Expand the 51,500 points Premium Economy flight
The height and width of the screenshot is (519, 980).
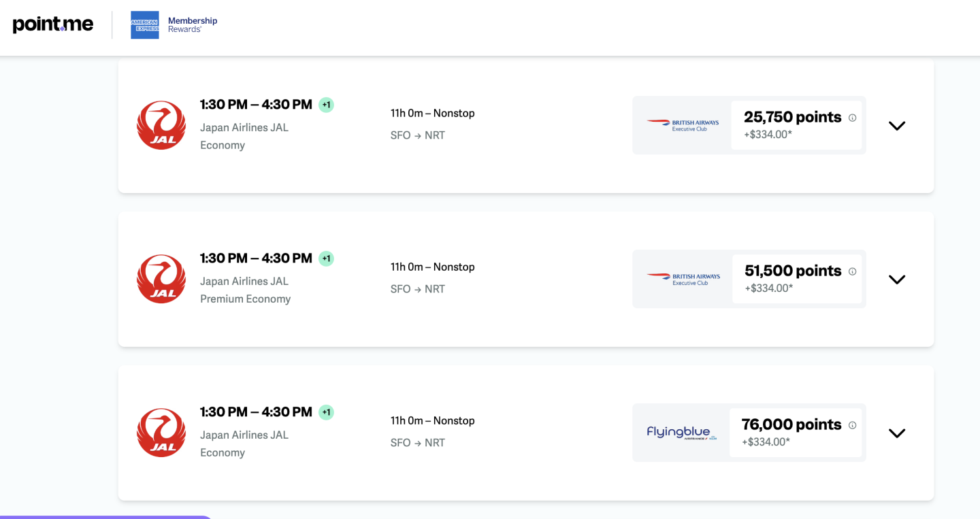pos(897,280)
